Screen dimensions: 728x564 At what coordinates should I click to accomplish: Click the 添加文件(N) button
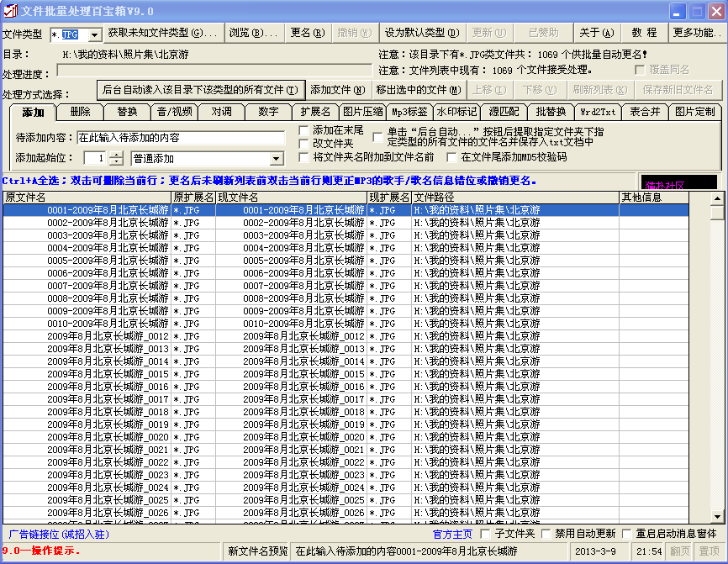337,90
